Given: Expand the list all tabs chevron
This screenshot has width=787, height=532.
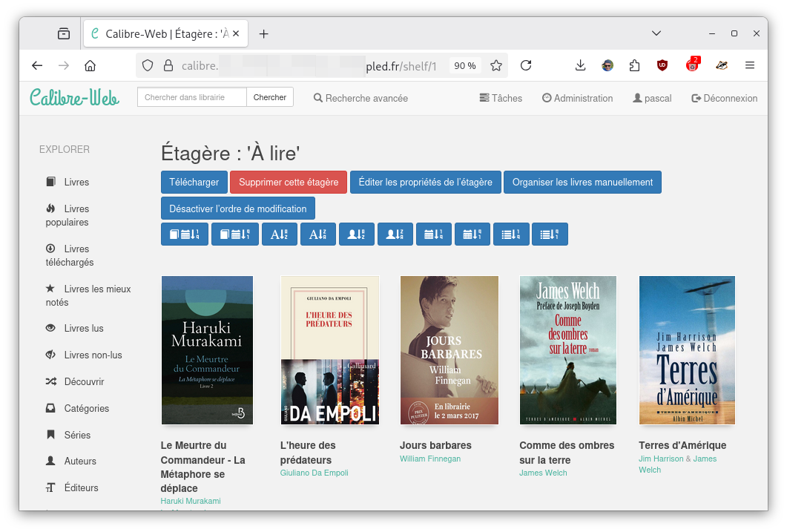Looking at the screenshot, I should click(656, 33).
